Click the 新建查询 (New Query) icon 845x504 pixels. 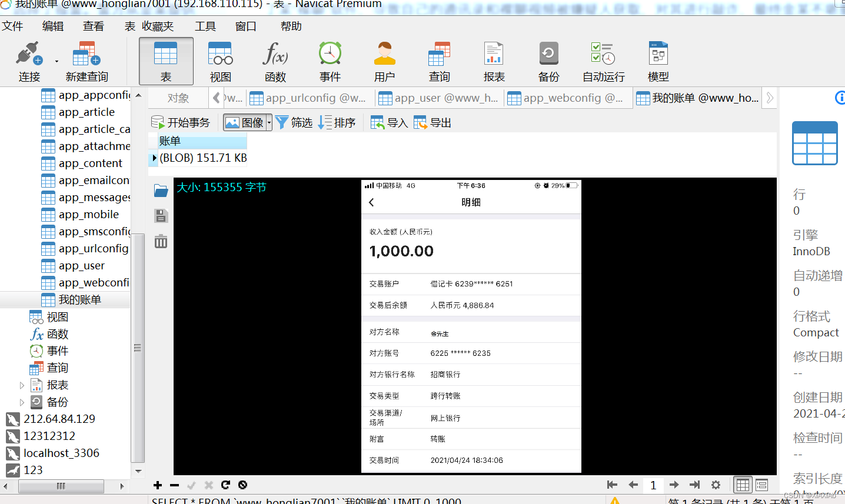pyautogui.click(x=87, y=62)
